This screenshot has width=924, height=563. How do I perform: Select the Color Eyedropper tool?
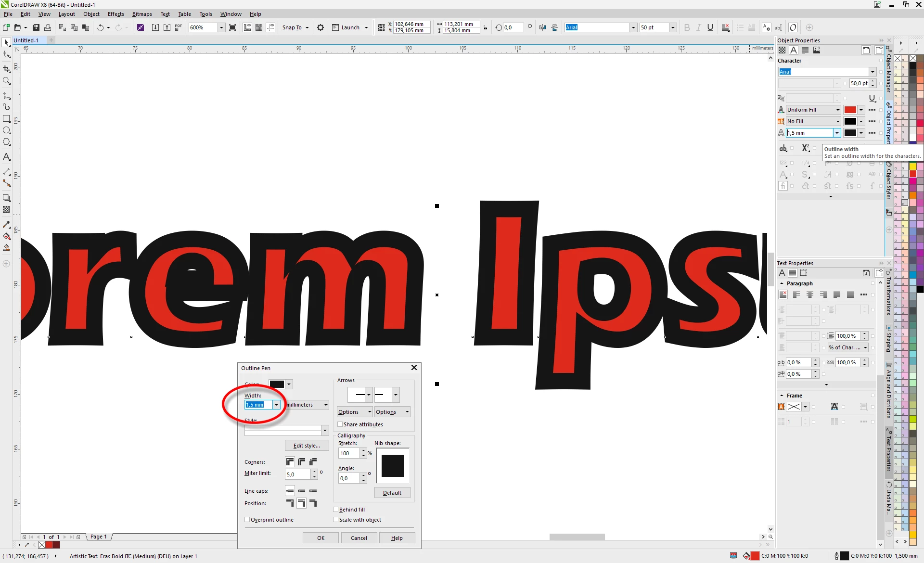click(7, 225)
